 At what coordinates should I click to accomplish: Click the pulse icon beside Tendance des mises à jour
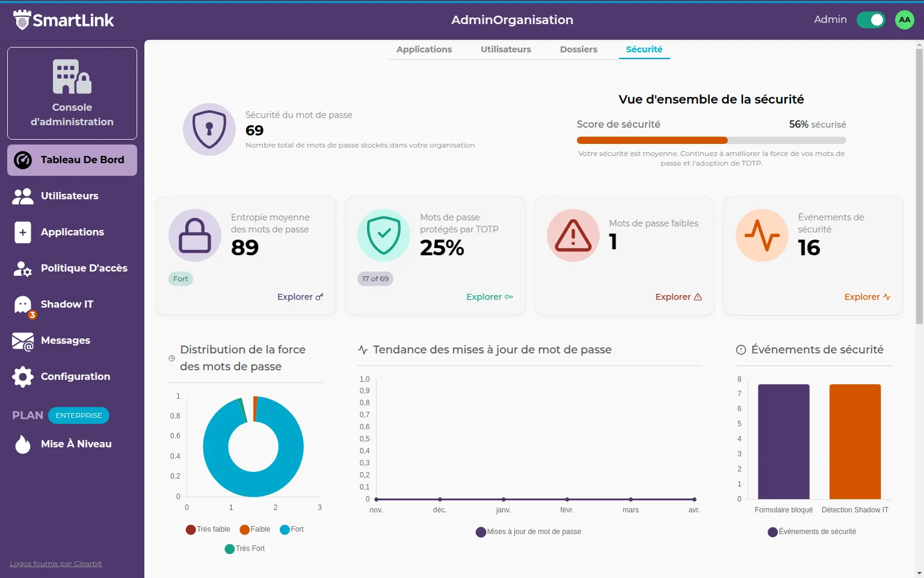[363, 350]
